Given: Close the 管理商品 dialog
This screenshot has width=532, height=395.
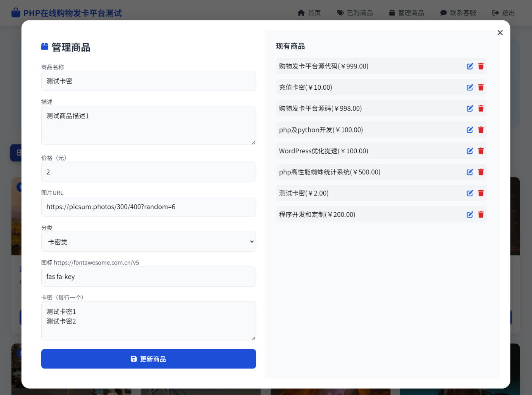Looking at the screenshot, I should point(500,33).
